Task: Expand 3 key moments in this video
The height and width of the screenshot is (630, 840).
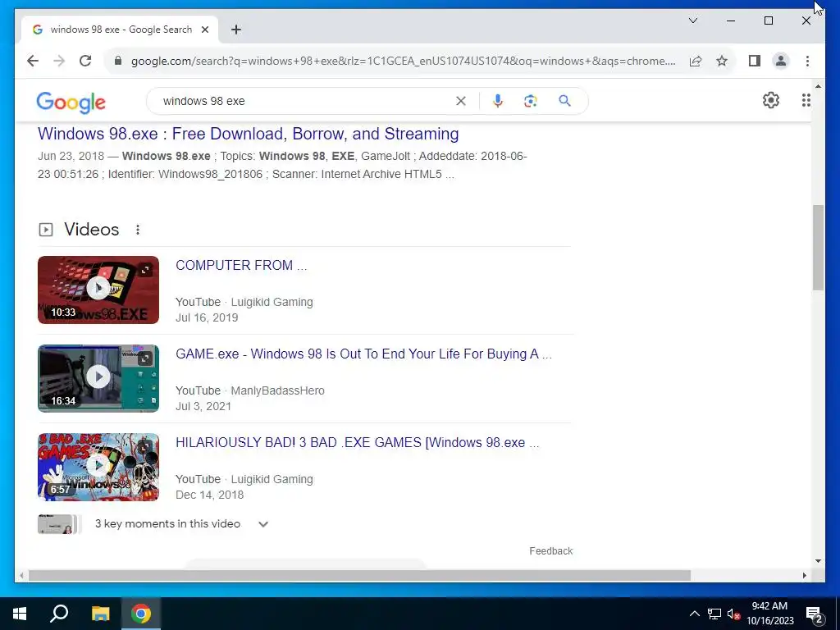Action: point(263,524)
